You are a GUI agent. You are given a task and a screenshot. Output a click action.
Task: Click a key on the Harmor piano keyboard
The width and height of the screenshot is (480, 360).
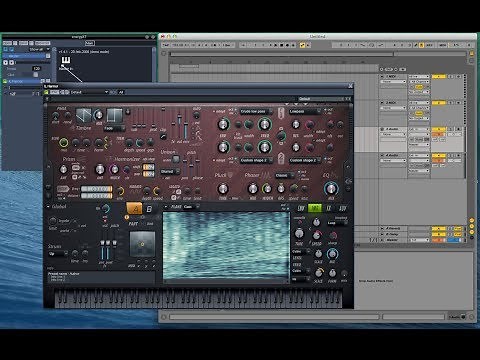point(198,298)
